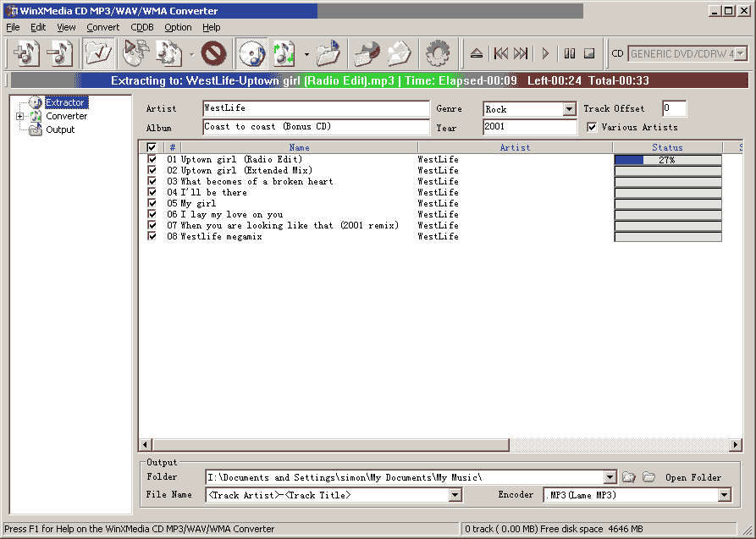The height and width of the screenshot is (539, 756).
Task: Toggle the Various Artists checkbox
Action: point(592,127)
